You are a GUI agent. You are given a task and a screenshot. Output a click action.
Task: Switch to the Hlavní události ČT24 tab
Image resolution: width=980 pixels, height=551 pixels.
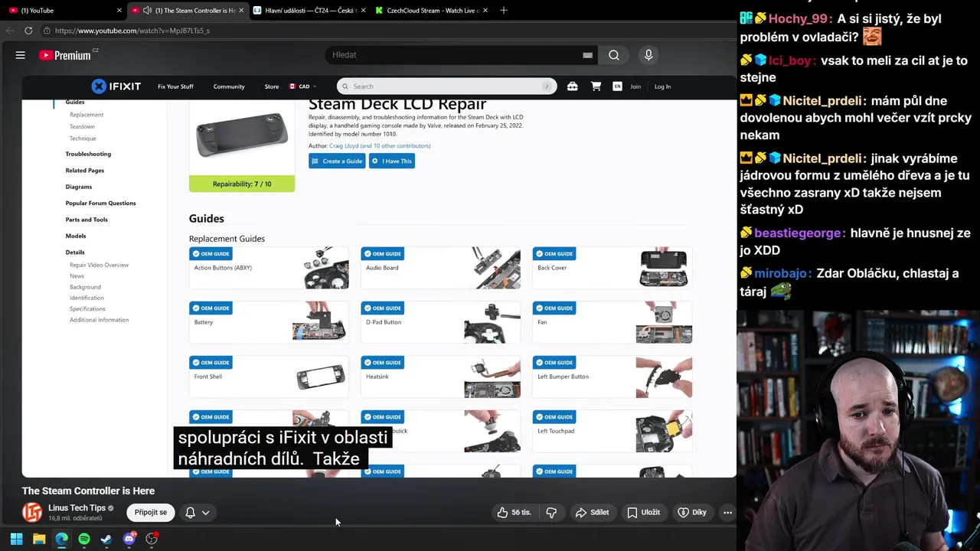[x=310, y=11]
